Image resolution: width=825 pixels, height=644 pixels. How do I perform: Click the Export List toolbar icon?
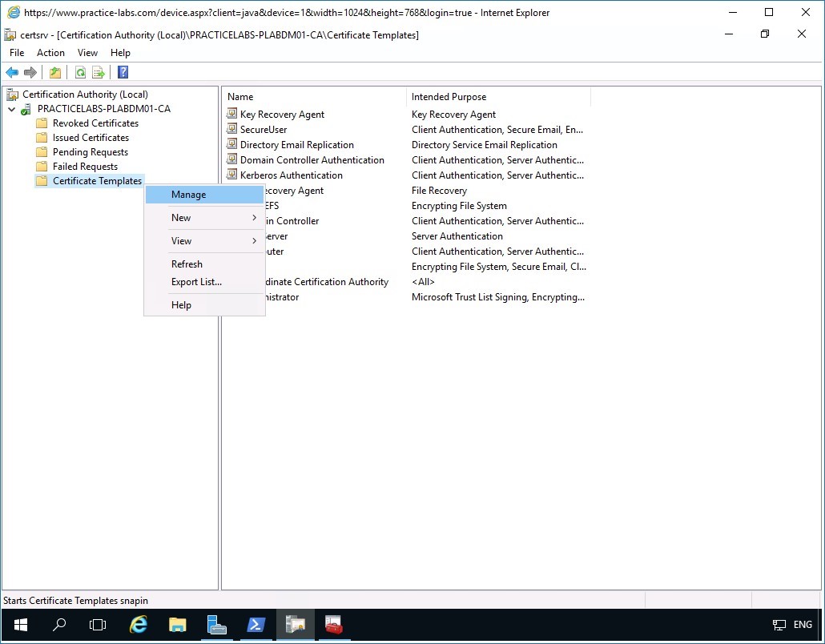pos(99,72)
